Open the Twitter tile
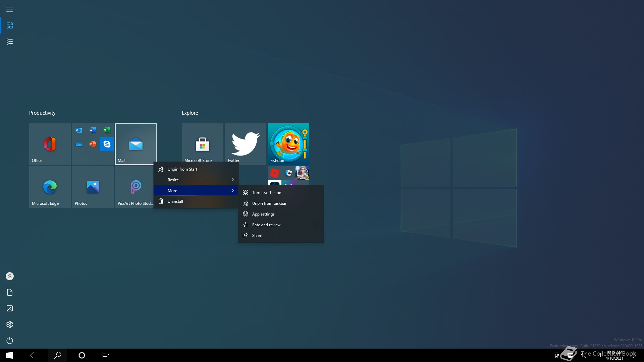Screen dimensions: 644x362 coord(246,143)
